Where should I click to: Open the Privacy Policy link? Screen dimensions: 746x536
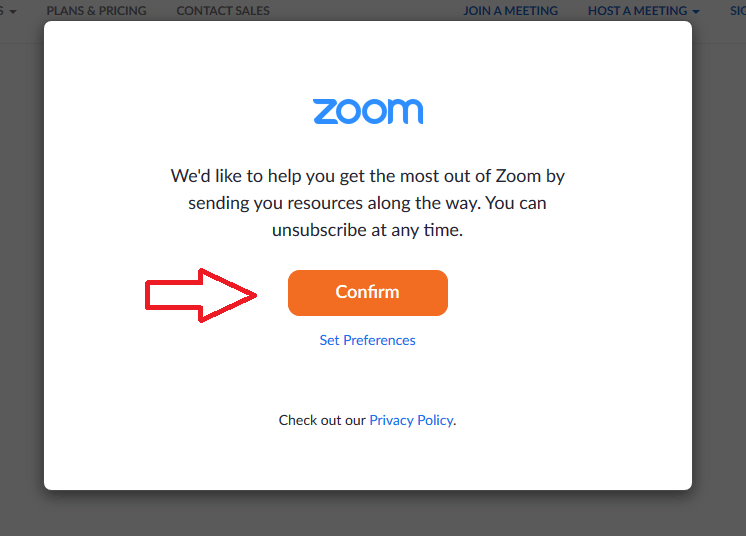411,421
